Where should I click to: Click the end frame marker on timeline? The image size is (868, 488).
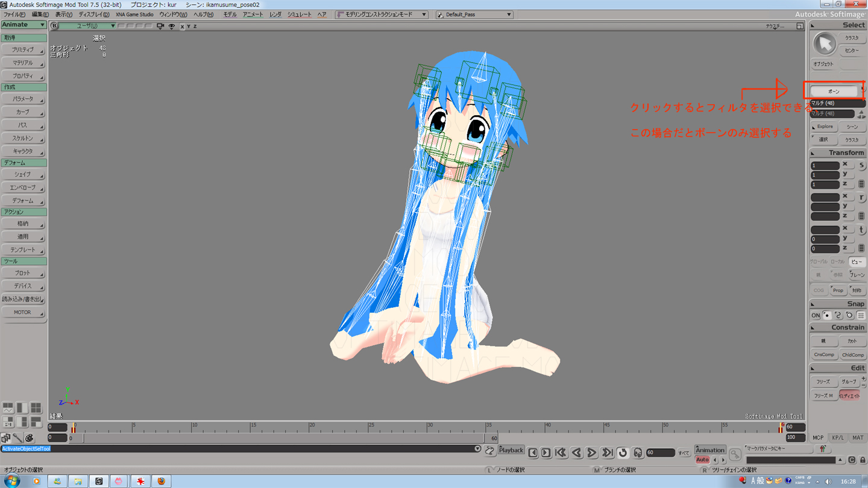point(781,428)
